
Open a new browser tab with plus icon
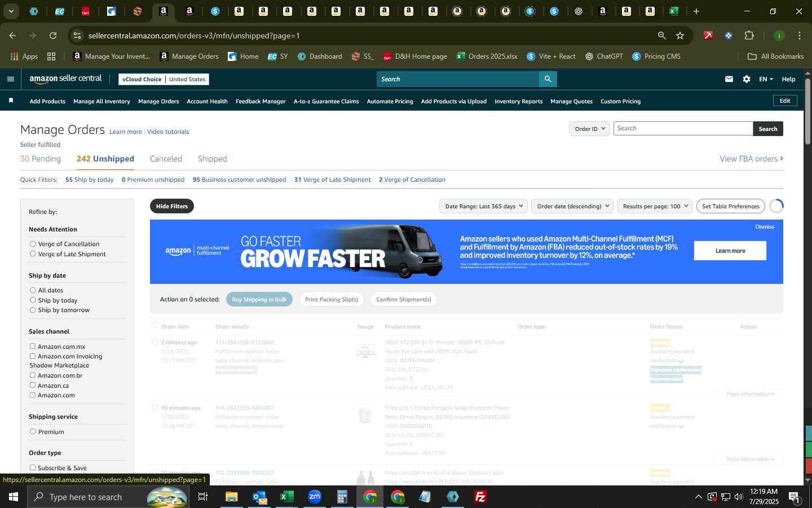coord(696,11)
